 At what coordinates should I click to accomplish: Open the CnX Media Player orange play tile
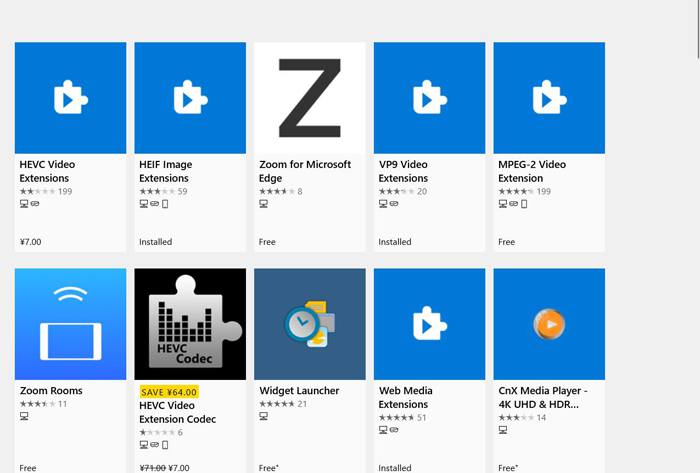pos(549,324)
